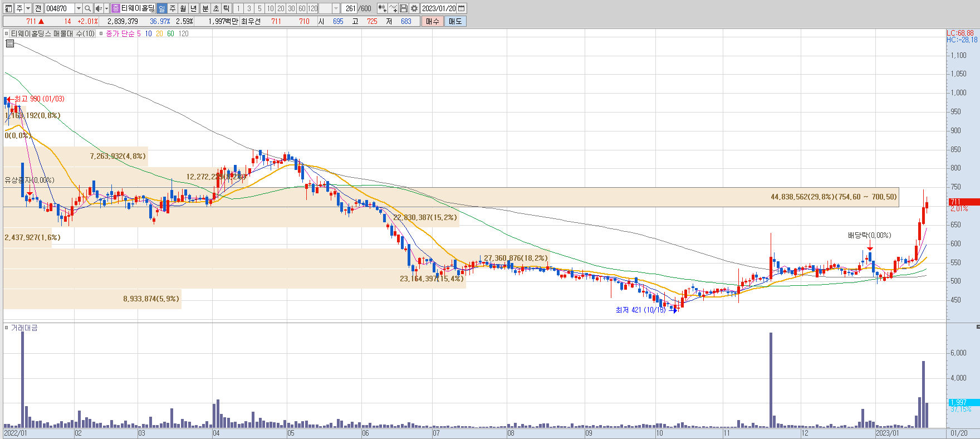980x439 pixels.
Task: Click the blue 10-day MA legend number
Action: pyautogui.click(x=148, y=33)
